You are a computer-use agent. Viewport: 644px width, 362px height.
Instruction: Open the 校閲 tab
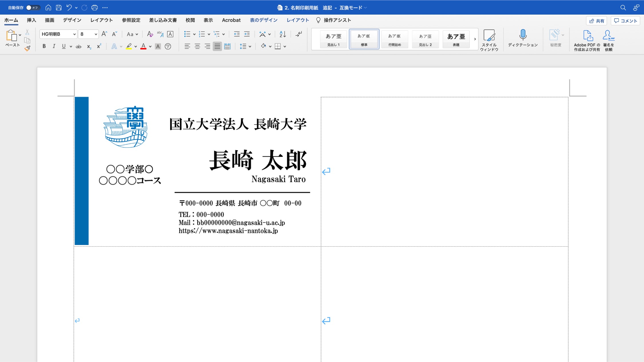[190, 20]
